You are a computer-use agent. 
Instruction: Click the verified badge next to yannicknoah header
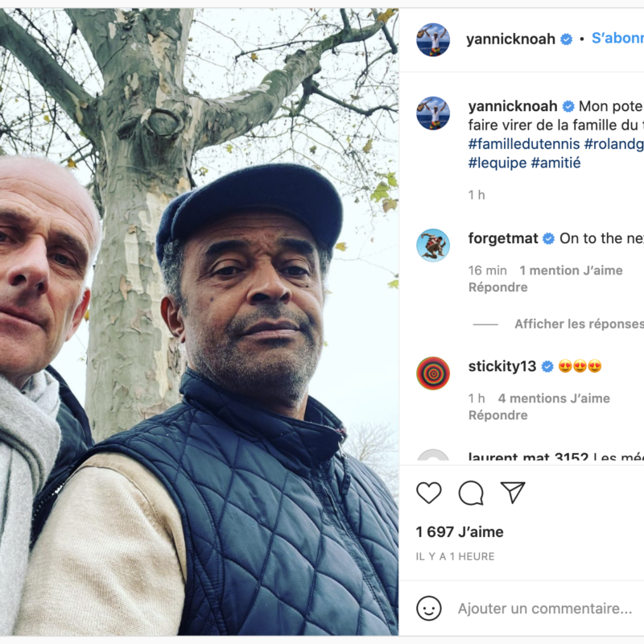(567, 39)
